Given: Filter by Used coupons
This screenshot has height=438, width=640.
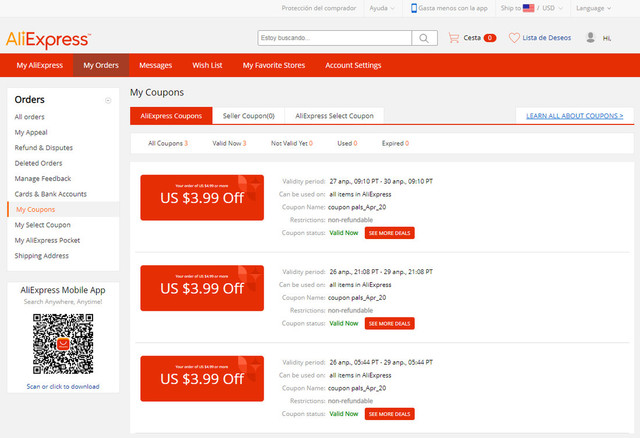Looking at the screenshot, I should pos(347,143).
